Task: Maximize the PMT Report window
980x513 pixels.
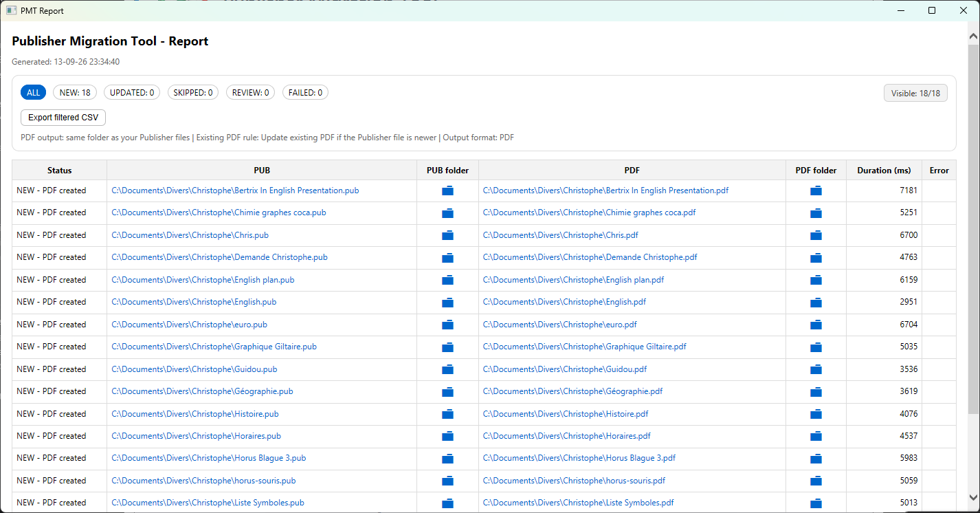Action: click(932, 10)
